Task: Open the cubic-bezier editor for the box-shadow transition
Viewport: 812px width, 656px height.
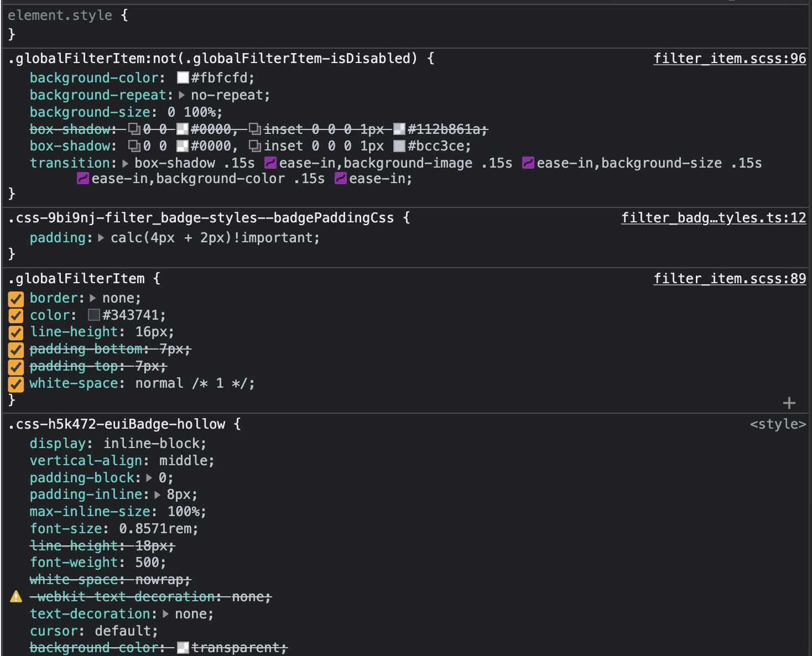Action: [270, 163]
